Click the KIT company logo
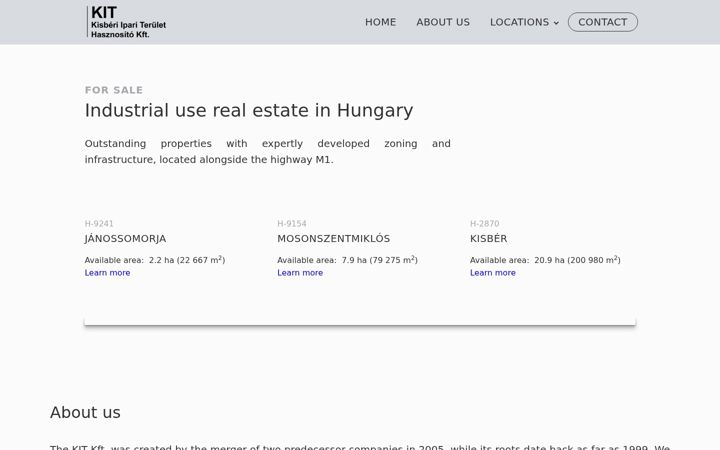 (x=127, y=22)
